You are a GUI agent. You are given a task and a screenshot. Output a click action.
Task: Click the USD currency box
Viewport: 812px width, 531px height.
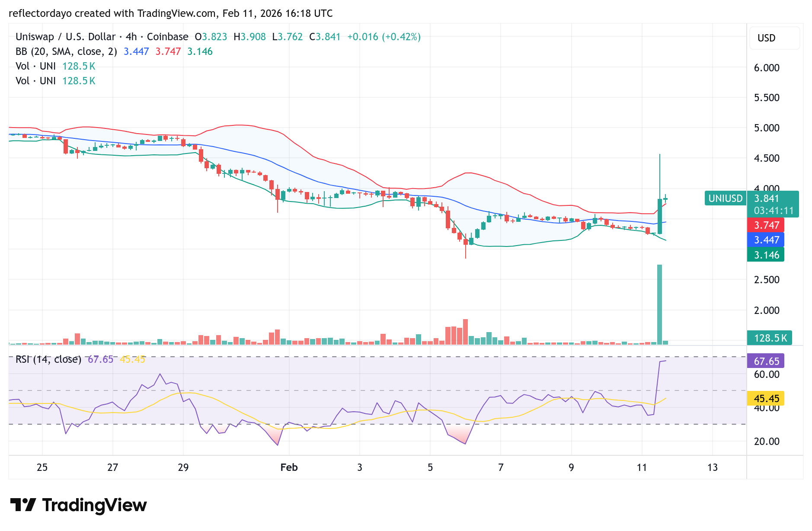point(775,38)
